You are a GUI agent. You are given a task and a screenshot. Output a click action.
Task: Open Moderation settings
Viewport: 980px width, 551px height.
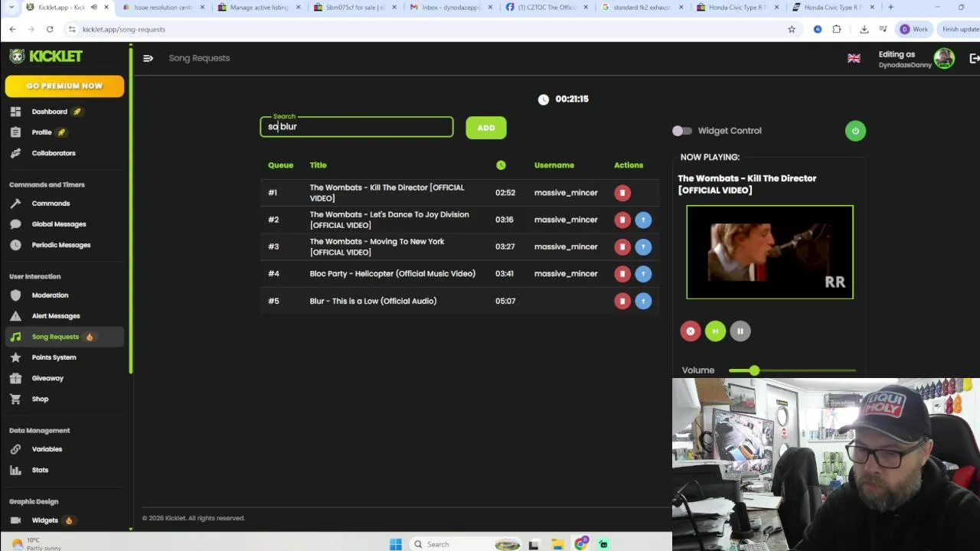click(50, 295)
